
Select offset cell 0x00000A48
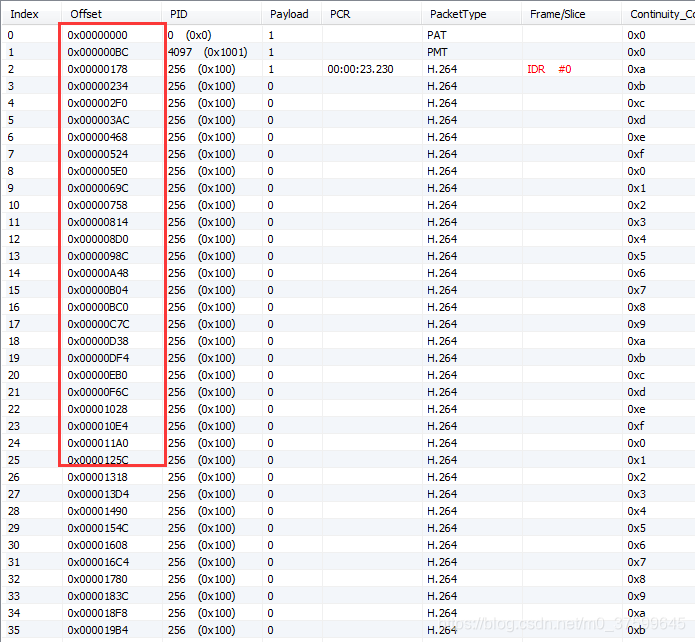pos(98,273)
